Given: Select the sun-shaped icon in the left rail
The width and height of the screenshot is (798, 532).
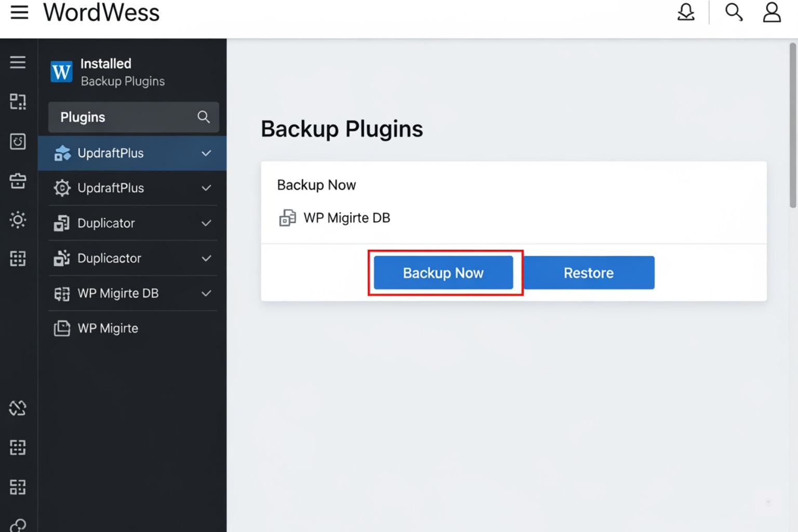Looking at the screenshot, I should tap(18, 220).
